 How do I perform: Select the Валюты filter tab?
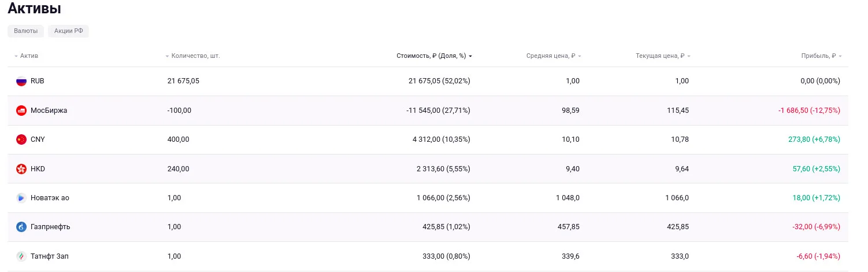point(26,31)
